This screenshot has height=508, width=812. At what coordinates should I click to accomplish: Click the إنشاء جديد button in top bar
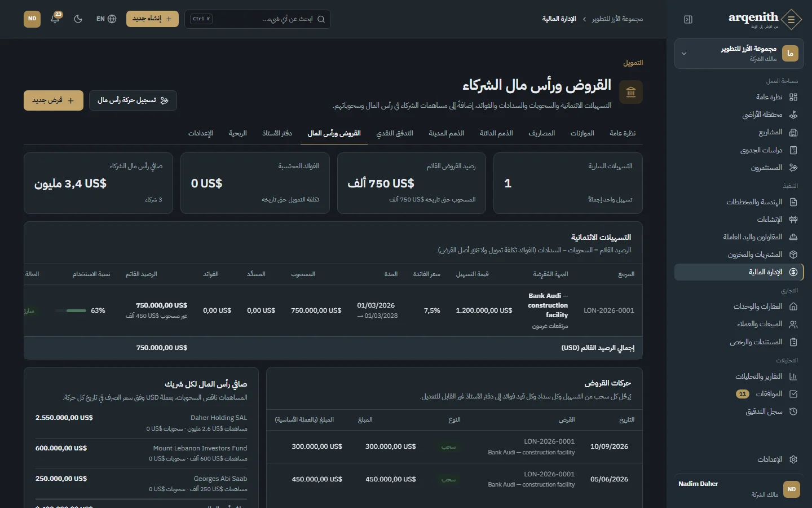152,19
